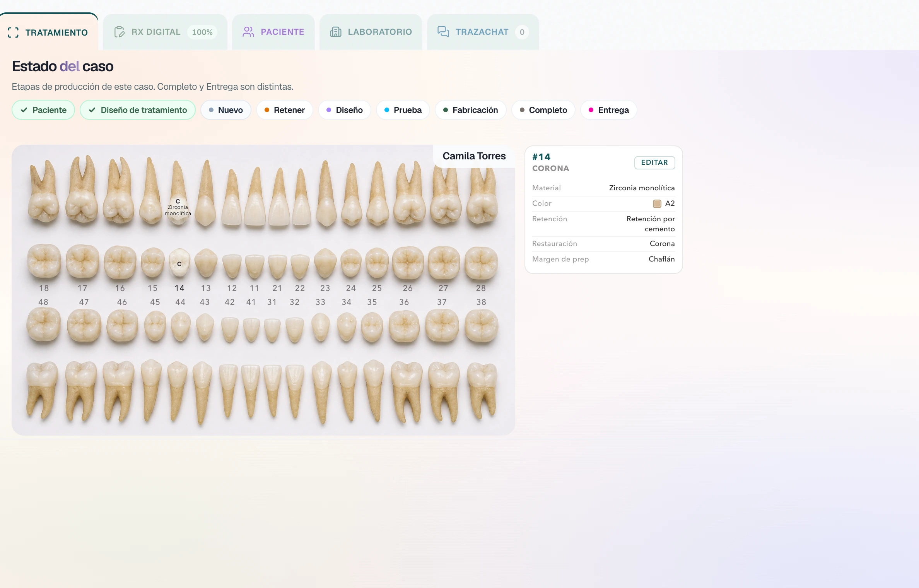919x588 pixels.
Task: Click the Laboratorio building icon
Action: coord(336,32)
